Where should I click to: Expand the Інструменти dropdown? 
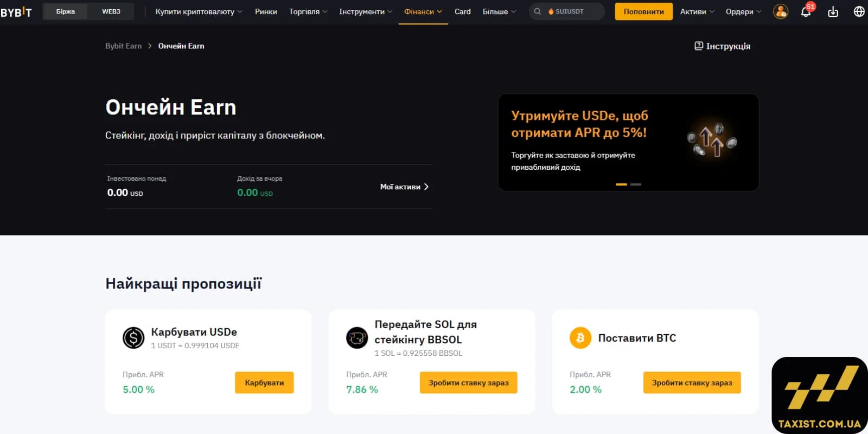tap(366, 11)
